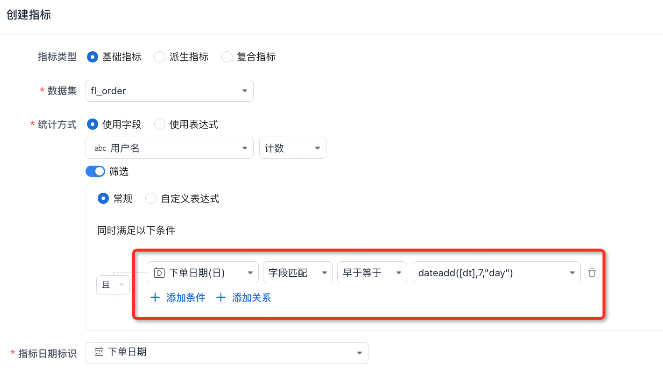Click the plus icon beside 添加条件
663x379 pixels.
[155, 298]
